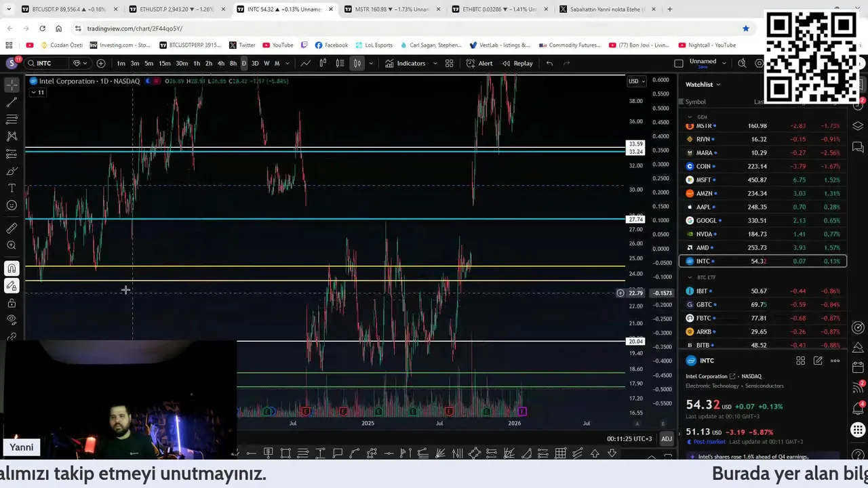Select the ruler measure tool
The height and width of the screenshot is (488, 868).
pyautogui.click(x=12, y=228)
